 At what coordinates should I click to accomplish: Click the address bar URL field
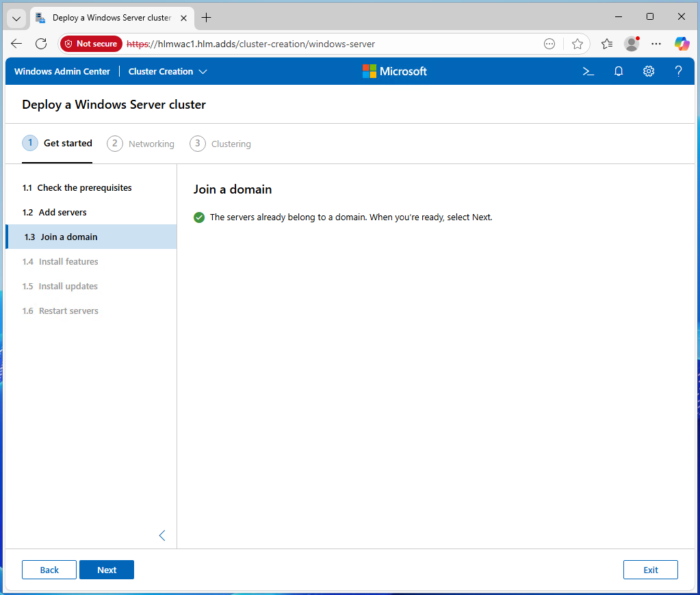pos(328,44)
